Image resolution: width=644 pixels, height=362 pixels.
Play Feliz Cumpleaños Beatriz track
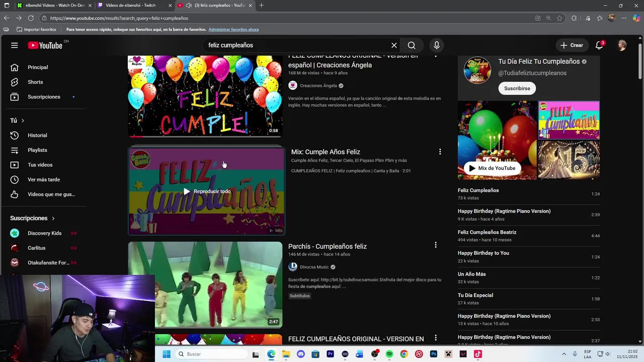528,236
